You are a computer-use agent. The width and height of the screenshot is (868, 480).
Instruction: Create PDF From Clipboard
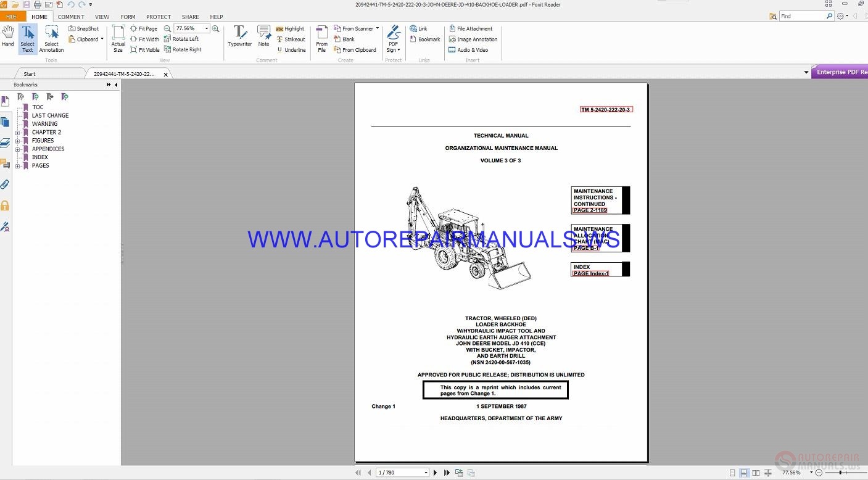tap(355, 50)
